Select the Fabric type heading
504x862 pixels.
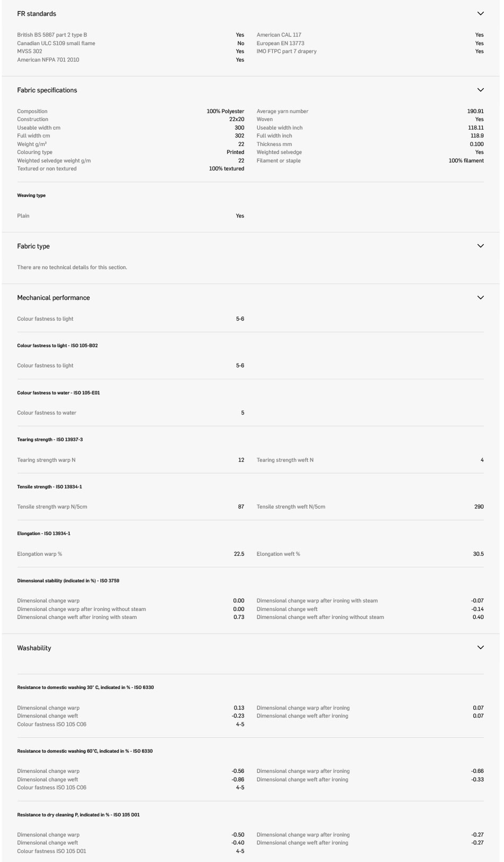pyautogui.click(x=33, y=246)
